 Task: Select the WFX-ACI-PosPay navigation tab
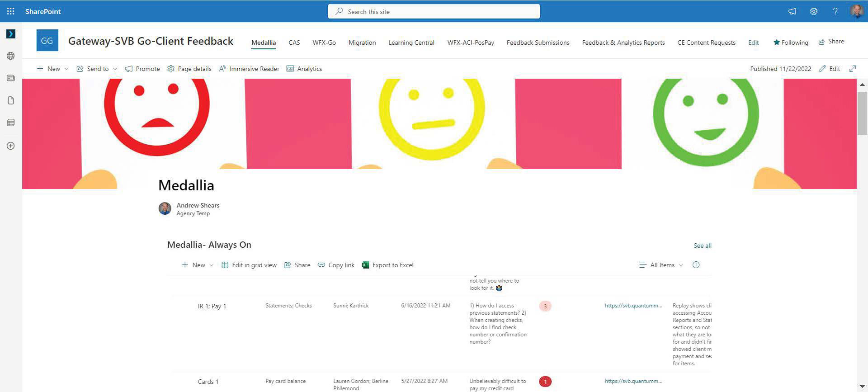471,43
